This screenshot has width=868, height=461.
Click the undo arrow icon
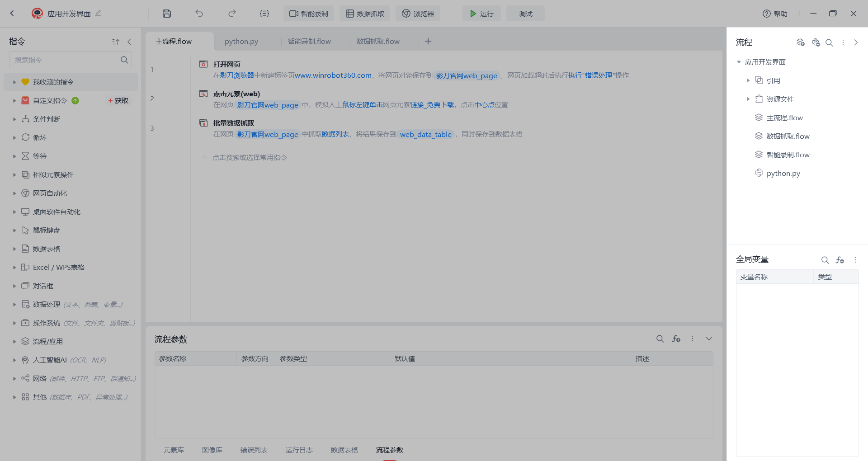[x=199, y=14]
